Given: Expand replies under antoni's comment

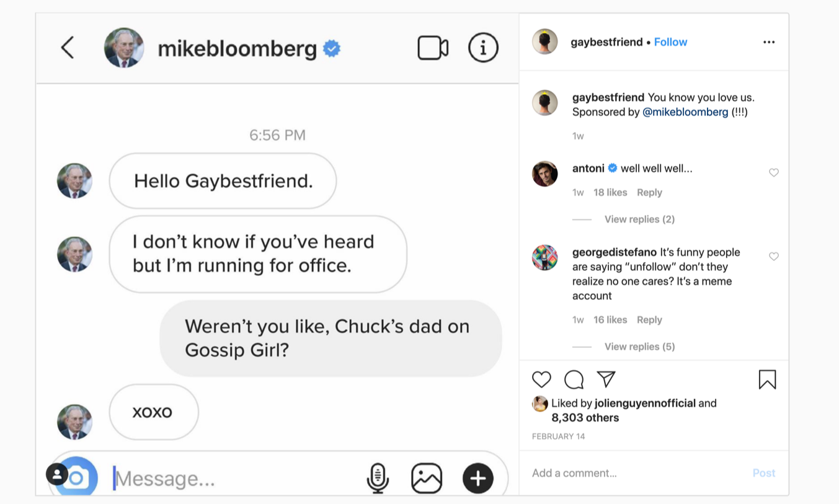Looking at the screenshot, I should tap(639, 219).
